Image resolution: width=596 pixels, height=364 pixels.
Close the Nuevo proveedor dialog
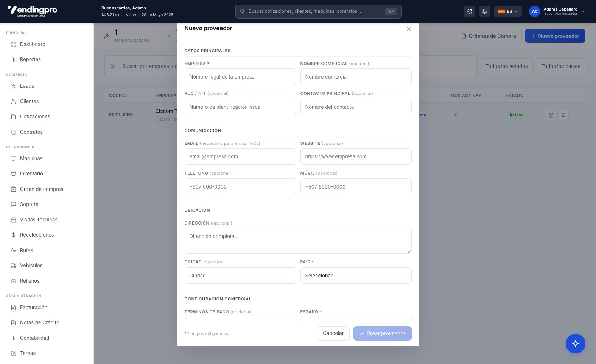[x=409, y=29]
